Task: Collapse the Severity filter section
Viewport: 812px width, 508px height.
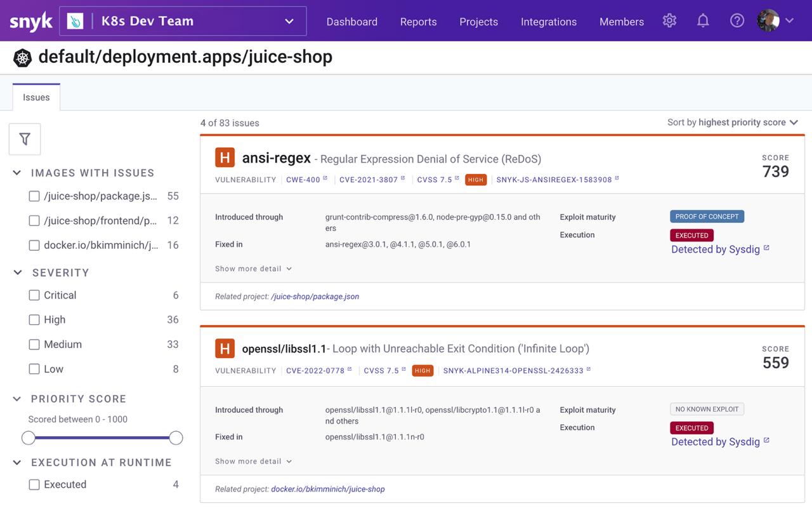Action: click(x=17, y=272)
